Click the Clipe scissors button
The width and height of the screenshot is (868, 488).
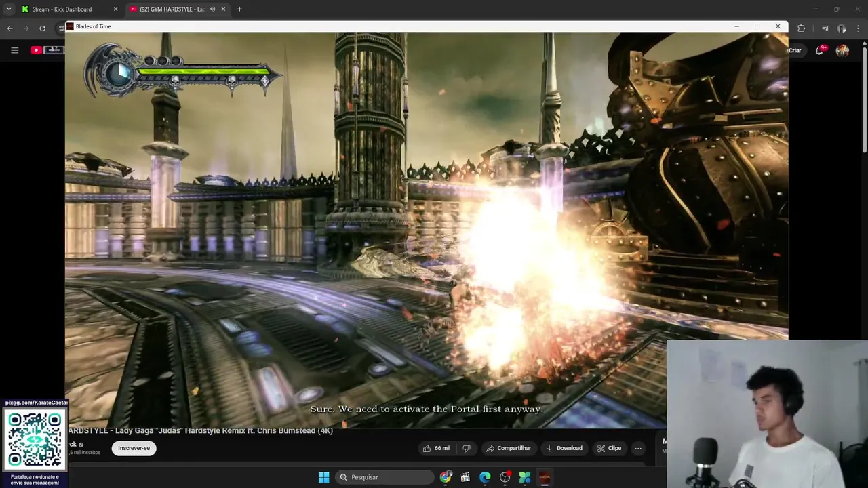click(609, 448)
